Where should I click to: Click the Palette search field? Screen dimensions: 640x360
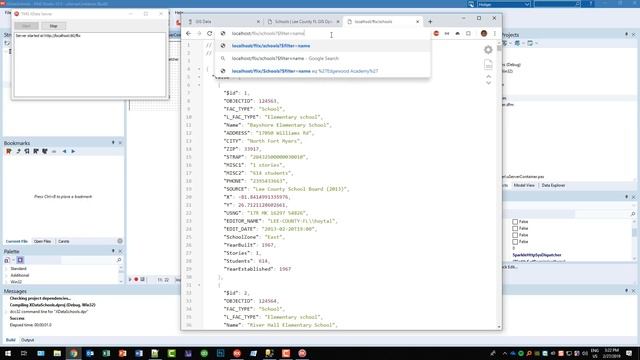(x=88, y=260)
